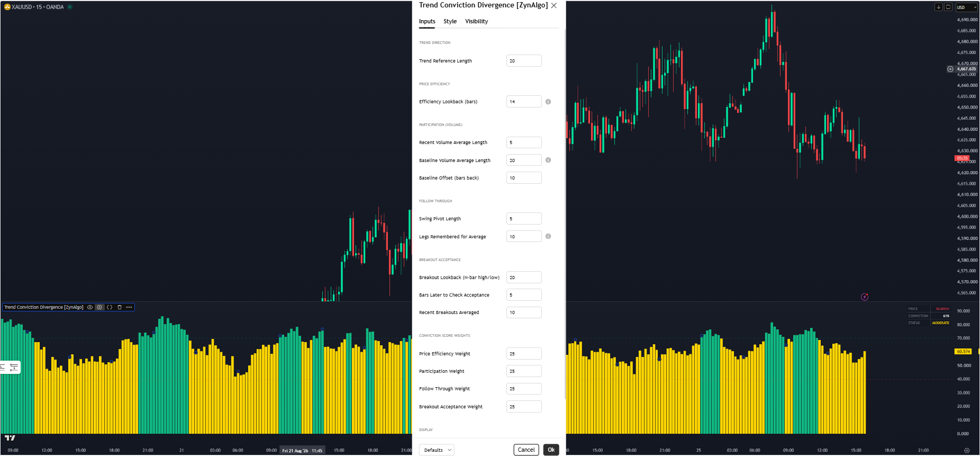Click the Baseline Offset (bars back) field
980x456 pixels.
[524, 178]
